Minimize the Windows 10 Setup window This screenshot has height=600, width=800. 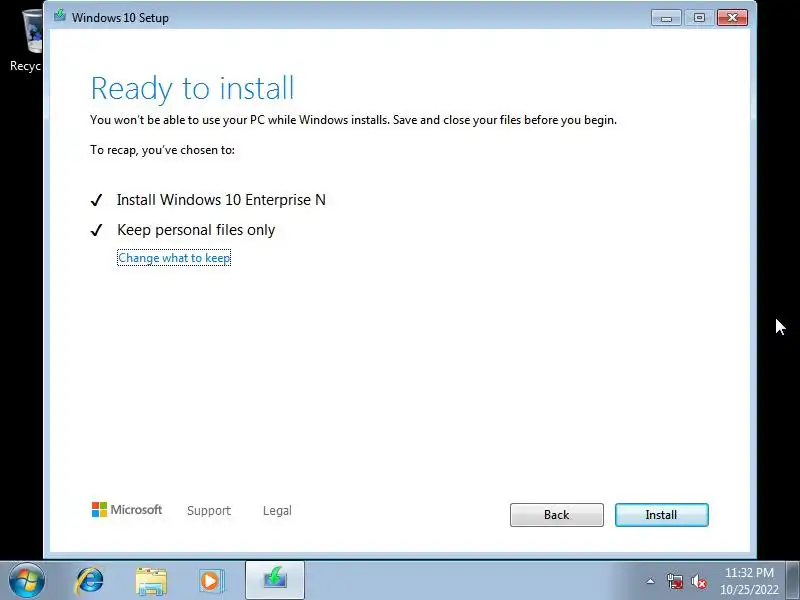pos(666,18)
